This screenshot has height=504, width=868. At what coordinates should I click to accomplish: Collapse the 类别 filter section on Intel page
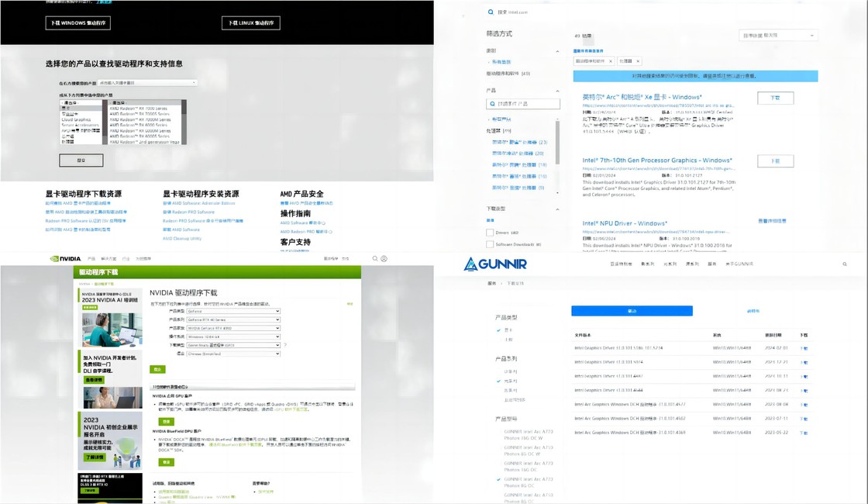pyautogui.click(x=557, y=51)
